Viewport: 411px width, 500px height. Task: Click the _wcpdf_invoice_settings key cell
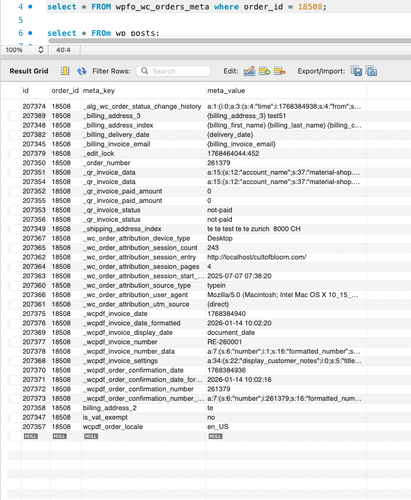pyautogui.click(x=143, y=361)
